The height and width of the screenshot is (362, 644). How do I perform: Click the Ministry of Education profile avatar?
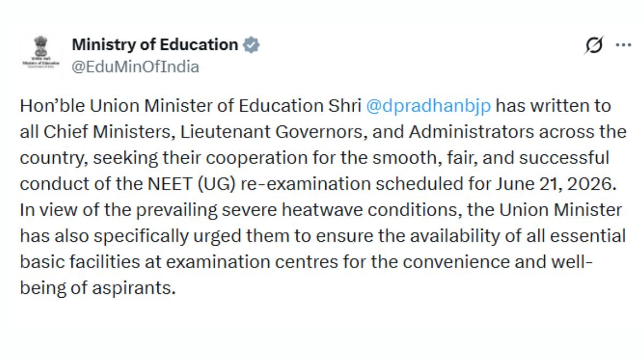[x=41, y=52]
